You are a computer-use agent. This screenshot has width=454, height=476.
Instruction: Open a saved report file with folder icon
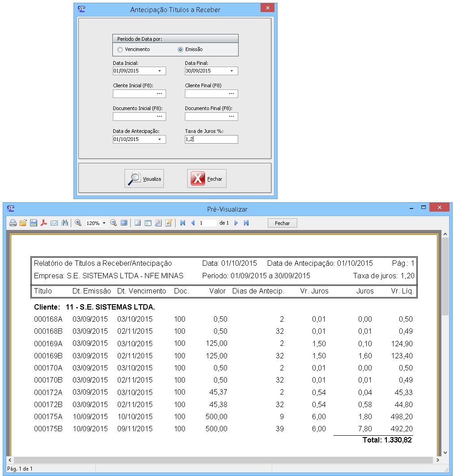point(23,223)
